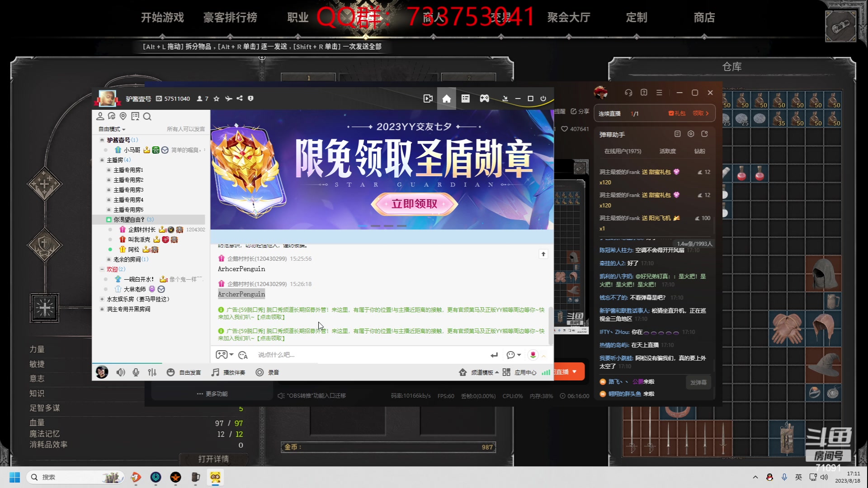The image size is (868, 488).
Task: Toggle 录音 recording in YY
Action: tap(267, 372)
